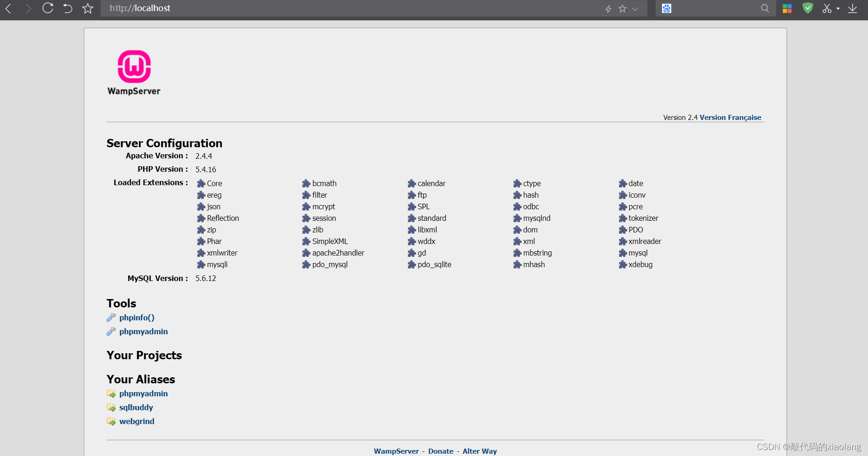Click the pdo_mysql extension text

[x=330, y=264]
